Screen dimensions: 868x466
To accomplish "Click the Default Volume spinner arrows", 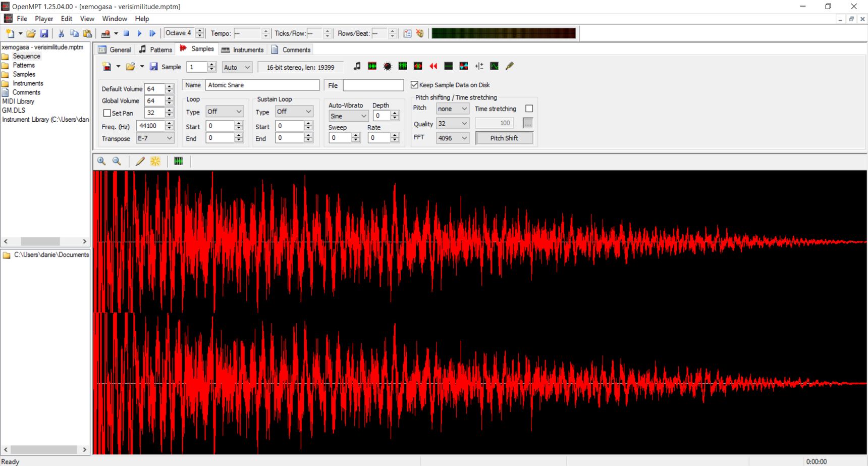I will [x=170, y=89].
